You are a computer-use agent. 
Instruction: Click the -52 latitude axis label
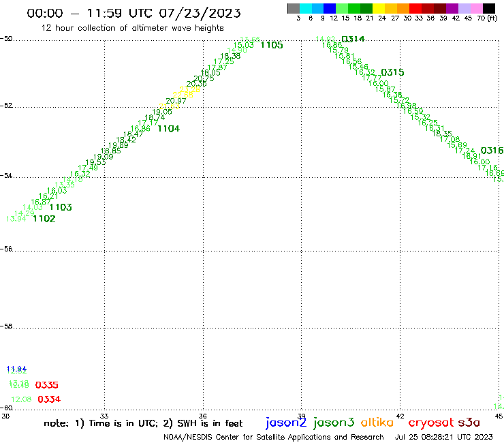pos(6,106)
